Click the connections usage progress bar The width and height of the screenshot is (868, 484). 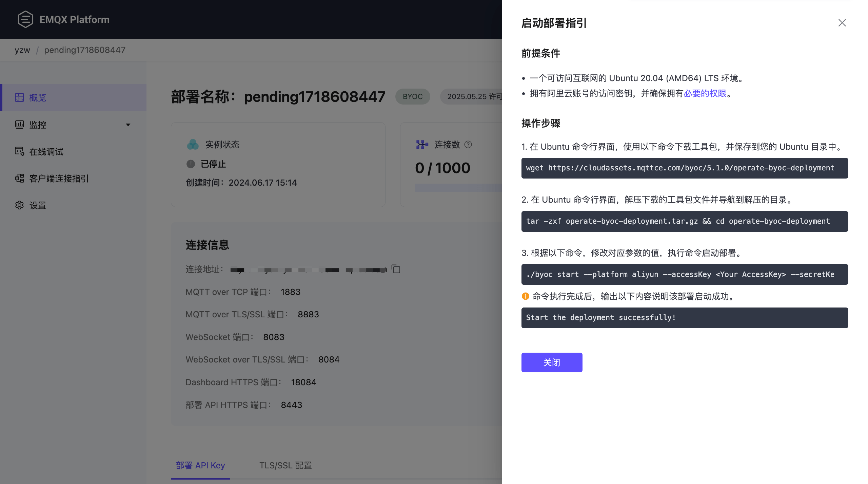tap(458, 188)
